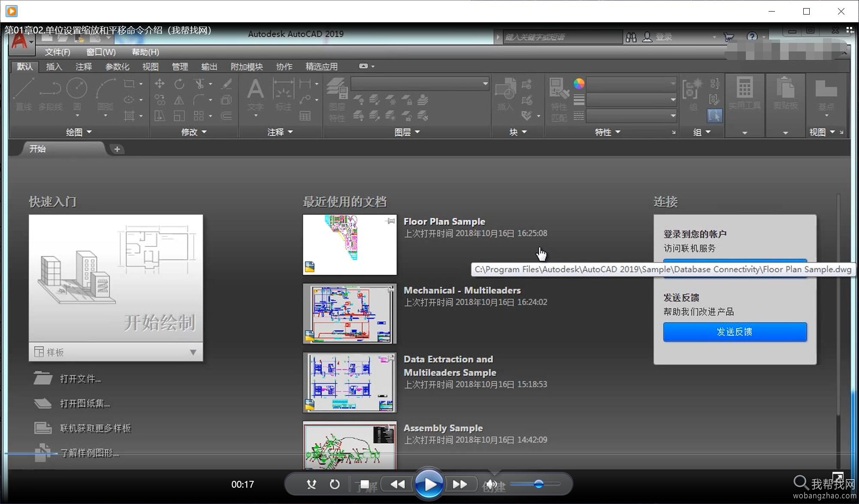Click Start Drawing (开始绘制) tile
Screen dimensions: 859x504
116,278
